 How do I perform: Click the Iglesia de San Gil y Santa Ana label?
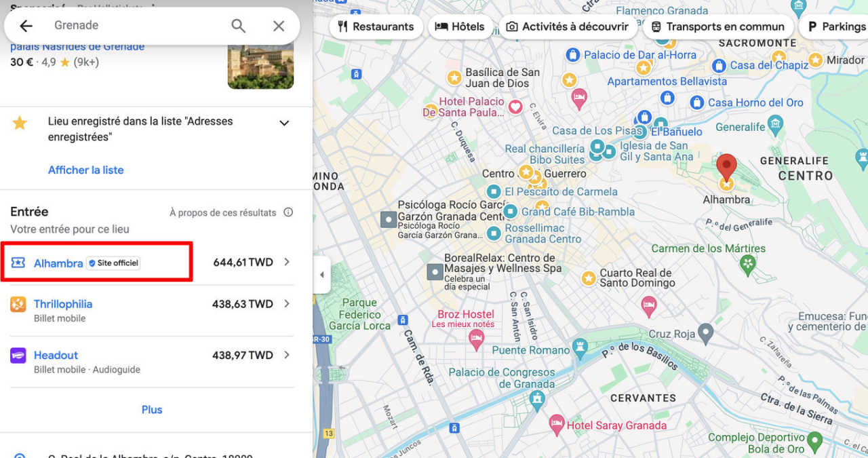pos(656,151)
